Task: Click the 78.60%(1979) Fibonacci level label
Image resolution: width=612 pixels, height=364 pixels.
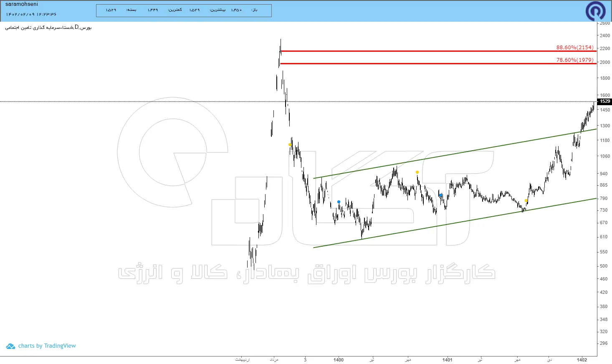Action: click(x=575, y=60)
